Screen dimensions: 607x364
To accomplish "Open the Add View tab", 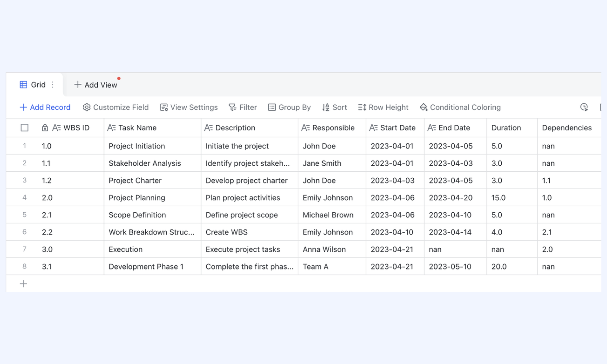I will click(x=96, y=85).
